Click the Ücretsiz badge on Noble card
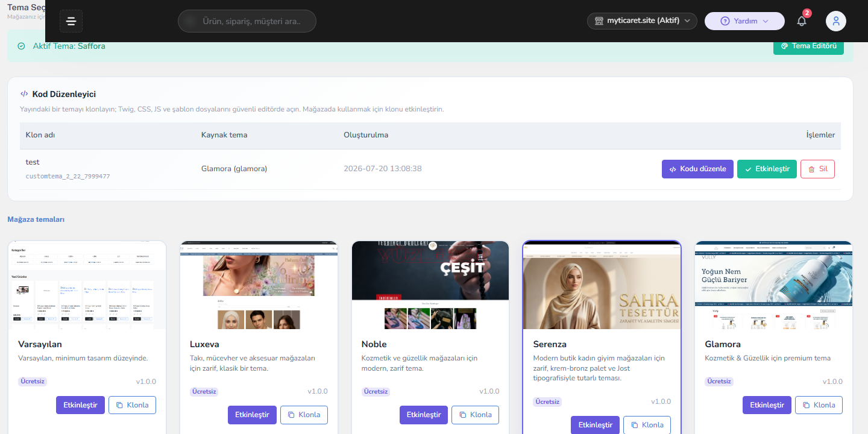Image resolution: width=868 pixels, height=434 pixels. [376, 391]
